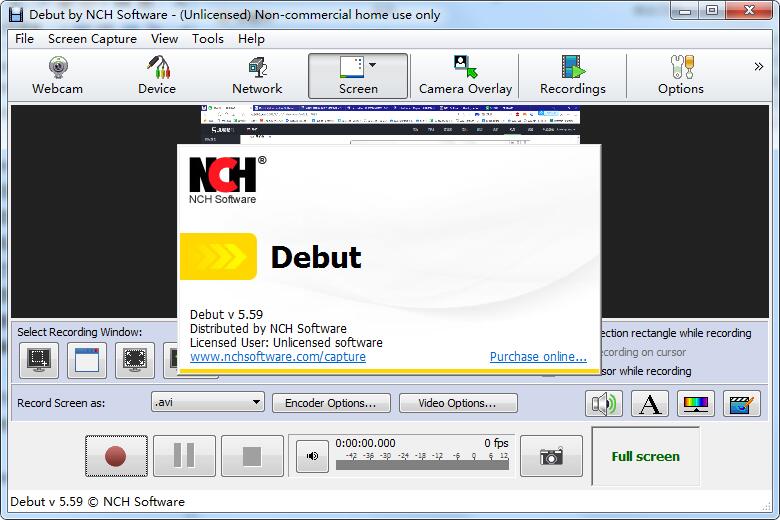
Task: Select the Screen capture source
Action: pyautogui.click(x=358, y=76)
